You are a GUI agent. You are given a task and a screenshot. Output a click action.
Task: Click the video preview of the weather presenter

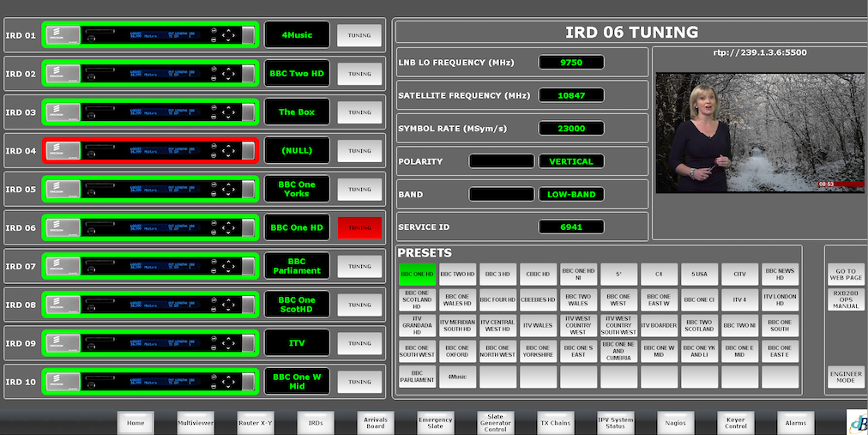click(760, 133)
